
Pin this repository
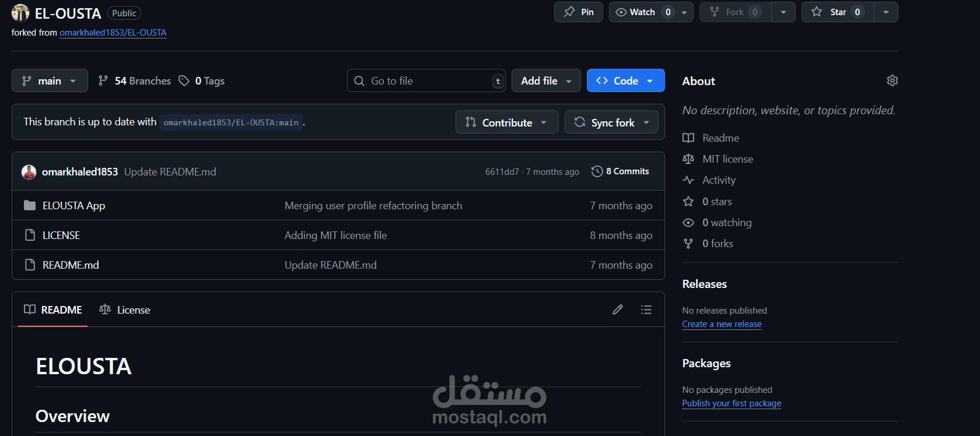[x=579, y=12]
